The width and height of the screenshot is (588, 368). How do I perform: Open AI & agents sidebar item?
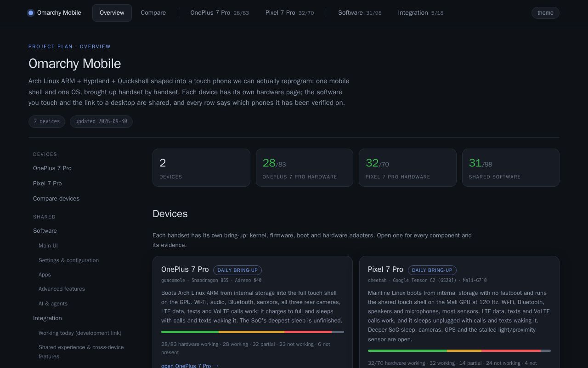pyautogui.click(x=53, y=304)
